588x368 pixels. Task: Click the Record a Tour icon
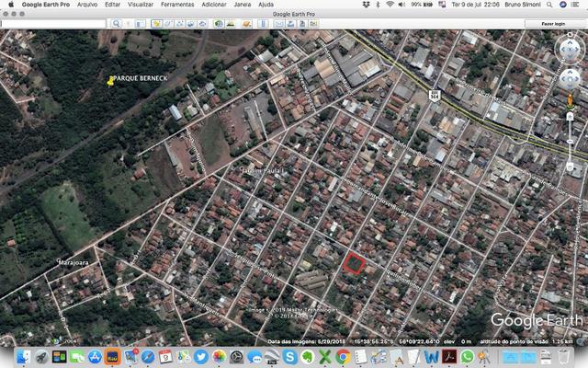[x=203, y=24]
